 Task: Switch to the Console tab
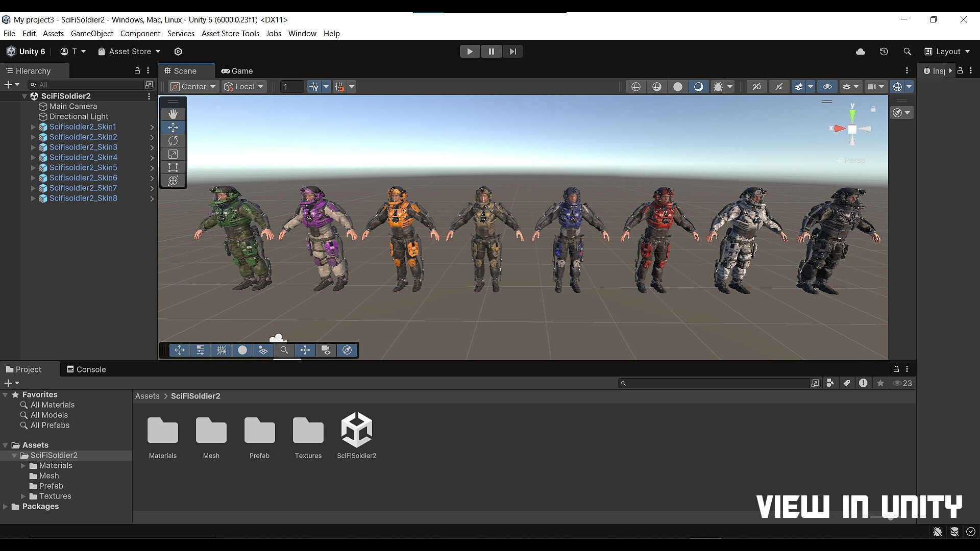86,369
